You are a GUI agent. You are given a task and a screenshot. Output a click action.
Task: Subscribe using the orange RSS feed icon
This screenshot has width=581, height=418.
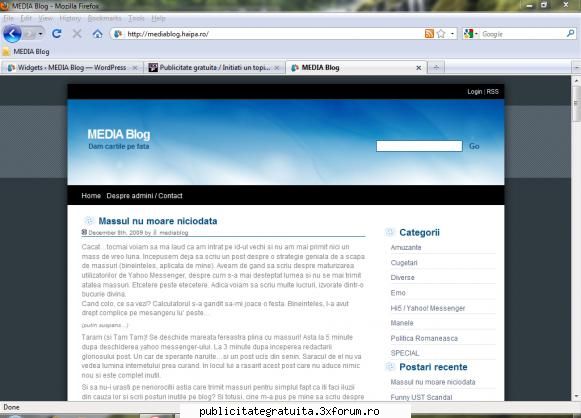(429, 34)
